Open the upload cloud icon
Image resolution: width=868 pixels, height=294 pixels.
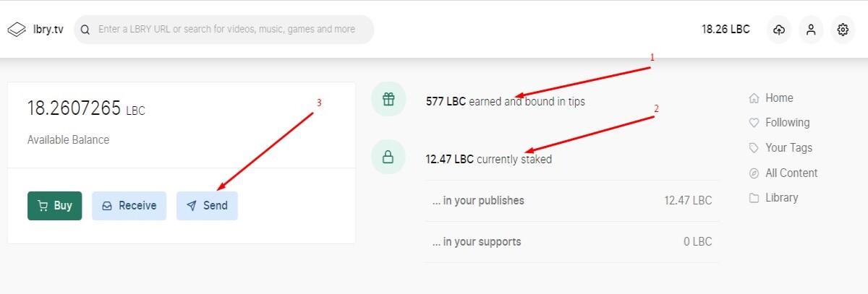pos(779,30)
